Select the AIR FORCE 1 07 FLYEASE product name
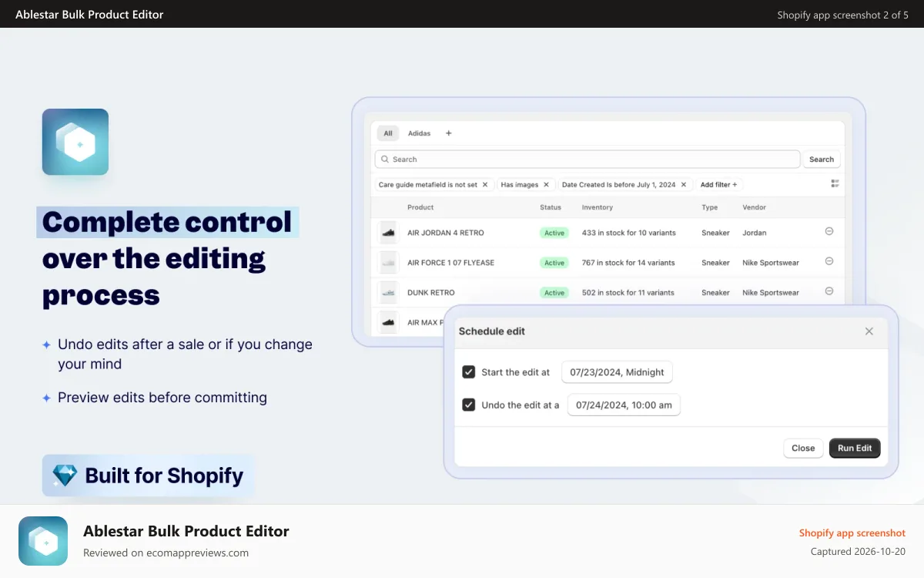The image size is (924, 578). [451, 263]
